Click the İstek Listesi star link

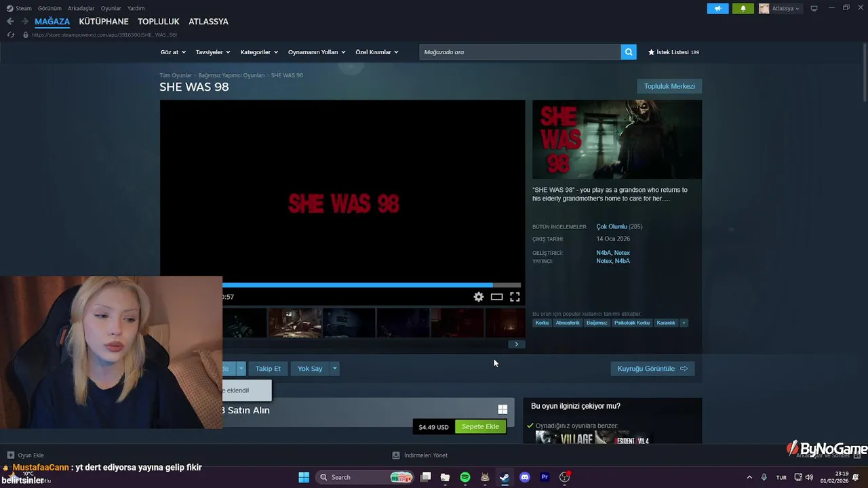pyautogui.click(x=673, y=52)
